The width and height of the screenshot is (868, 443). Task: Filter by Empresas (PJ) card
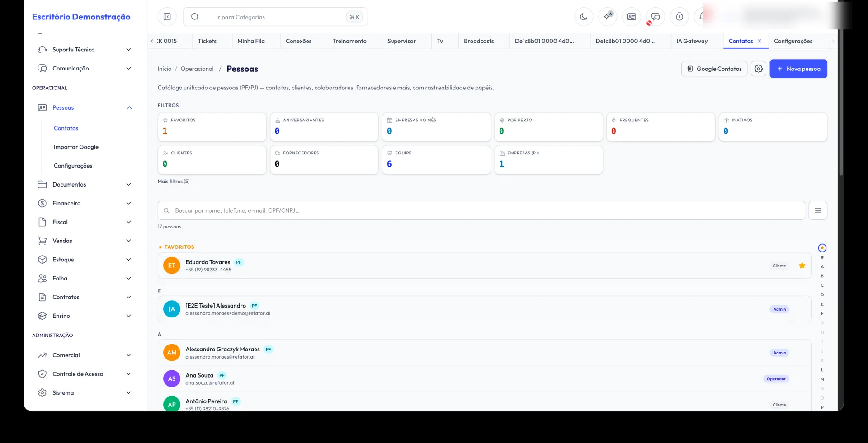[x=548, y=160]
